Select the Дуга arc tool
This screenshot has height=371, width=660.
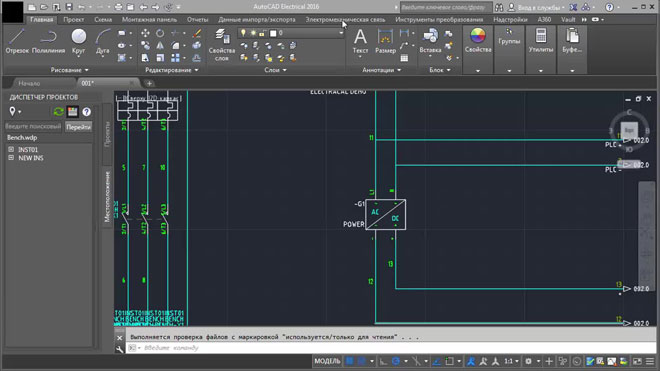coord(102,41)
